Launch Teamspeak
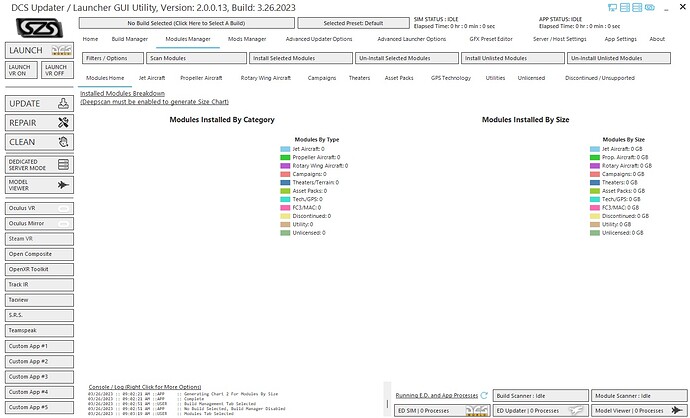The height and width of the screenshot is (418, 690). pos(39,330)
